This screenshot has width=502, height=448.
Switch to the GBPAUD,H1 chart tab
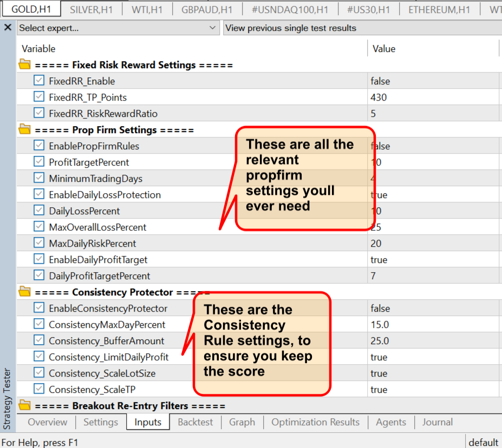point(207,10)
